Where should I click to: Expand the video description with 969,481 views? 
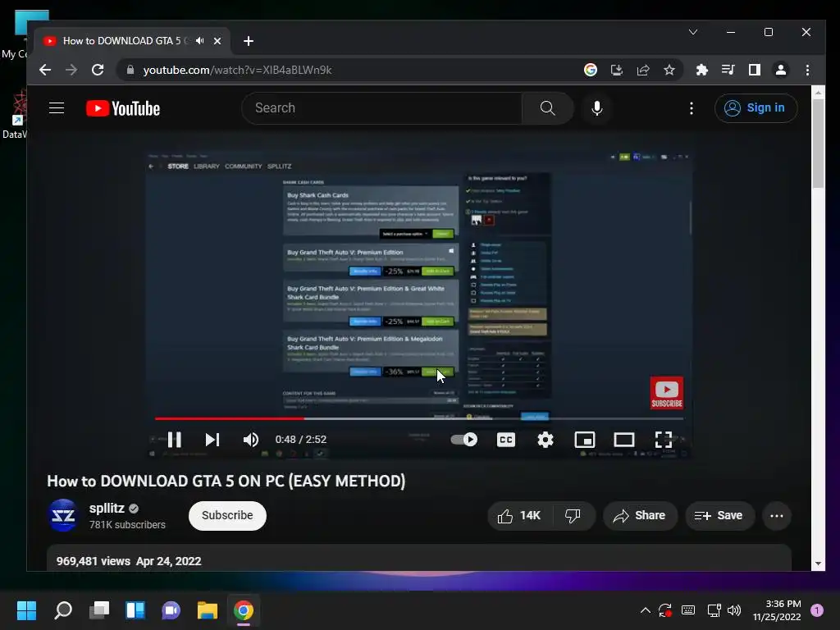coord(419,558)
